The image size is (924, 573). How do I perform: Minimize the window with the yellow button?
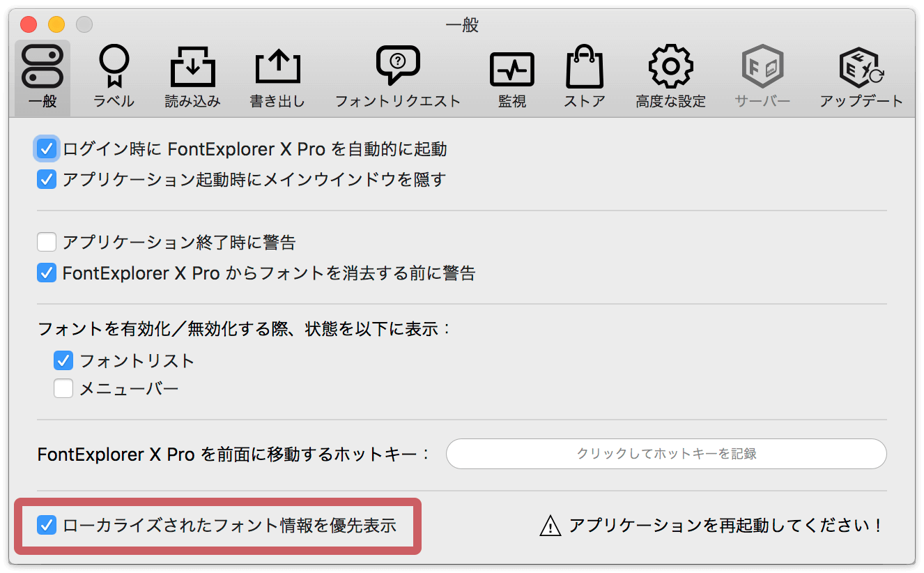click(56, 24)
